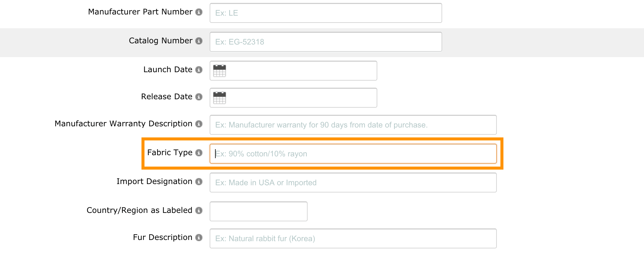This screenshot has height=255, width=644.
Task: Click into the Catalog Number field
Action: 326,42
